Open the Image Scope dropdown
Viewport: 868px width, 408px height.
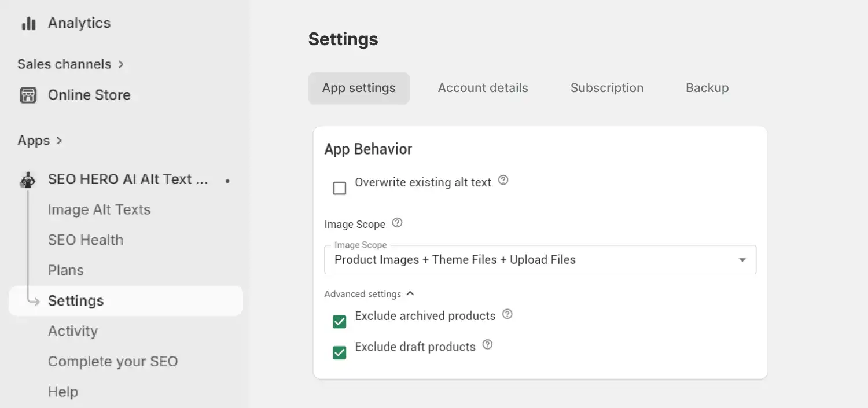pyautogui.click(x=540, y=260)
